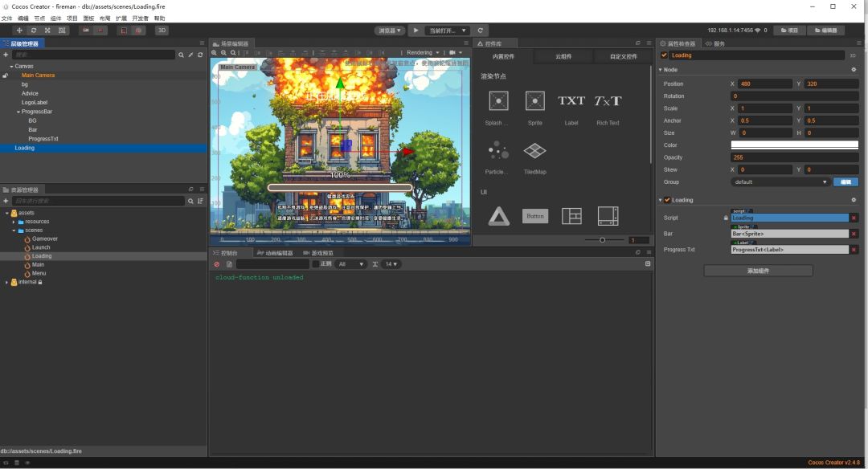868x469 pixels.
Task: Click the Position X input field
Action: [x=765, y=84]
